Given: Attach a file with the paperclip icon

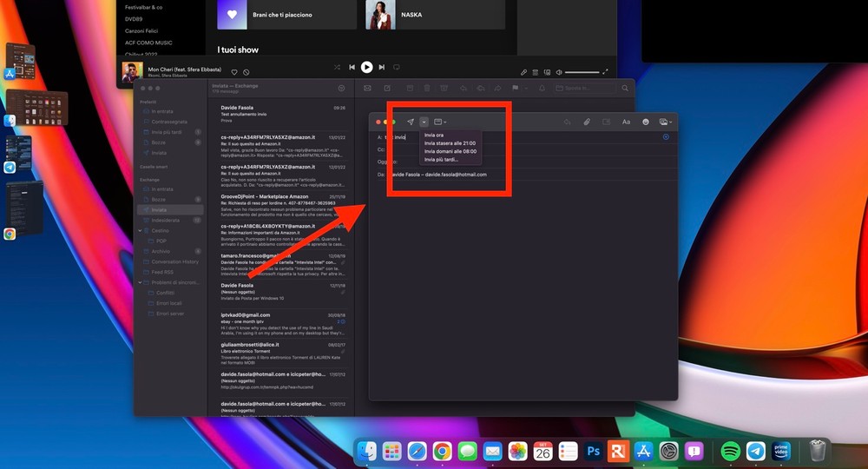Looking at the screenshot, I should pyautogui.click(x=587, y=122).
